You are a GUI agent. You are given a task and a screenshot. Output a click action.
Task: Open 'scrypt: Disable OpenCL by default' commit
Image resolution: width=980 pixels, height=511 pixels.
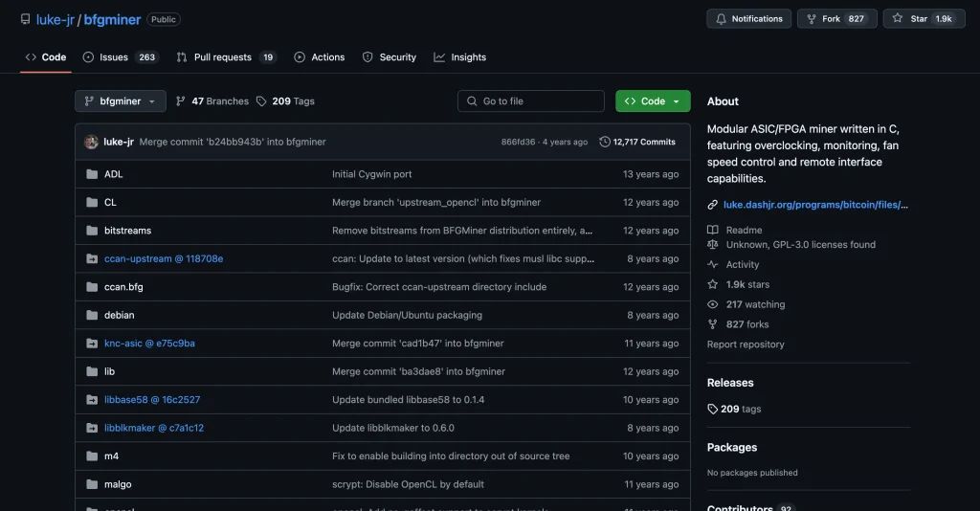coord(408,484)
